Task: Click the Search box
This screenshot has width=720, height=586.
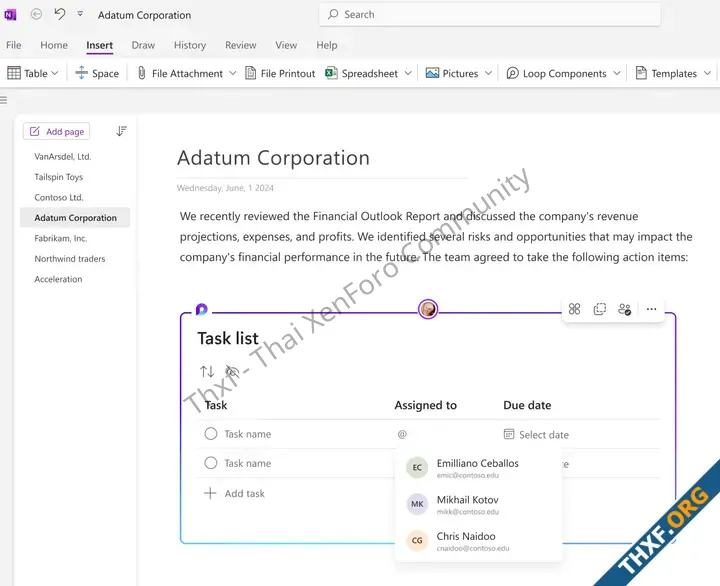Action: coord(489,14)
